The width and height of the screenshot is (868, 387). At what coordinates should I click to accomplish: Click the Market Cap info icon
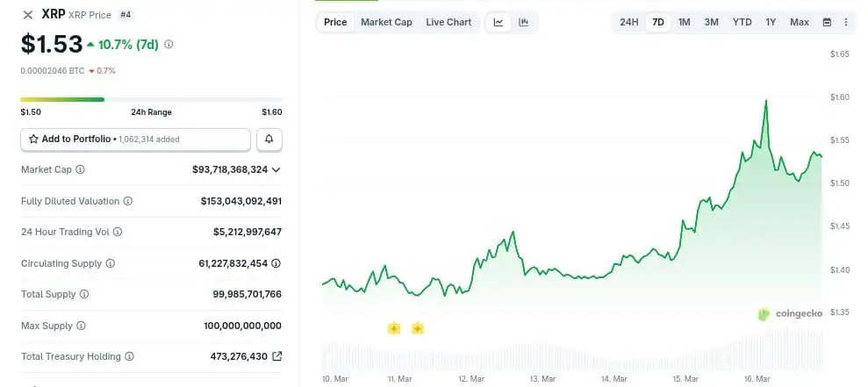[81, 169]
